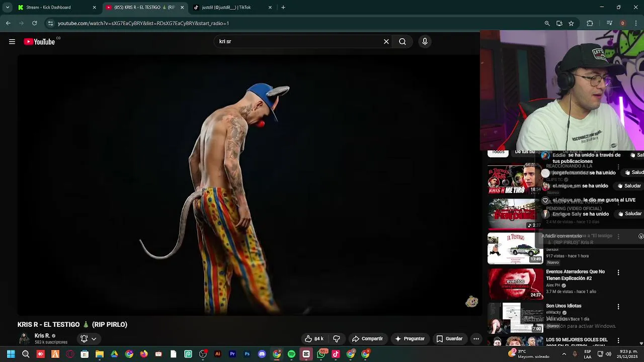Dislike the video with thumbs-down

pos(337,339)
